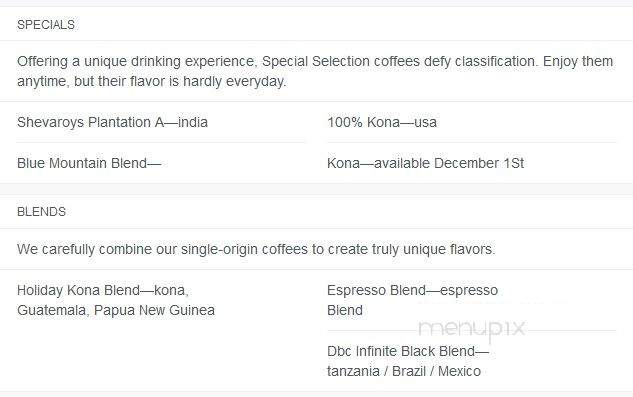
Task: Open Dbc Infinite Black Blend entry
Action: click(408, 361)
